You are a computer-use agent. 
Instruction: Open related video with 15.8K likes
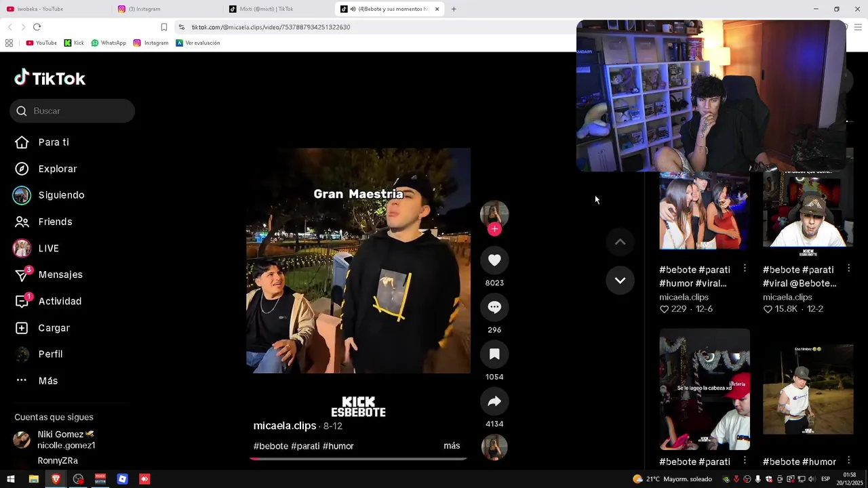[x=808, y=210]
